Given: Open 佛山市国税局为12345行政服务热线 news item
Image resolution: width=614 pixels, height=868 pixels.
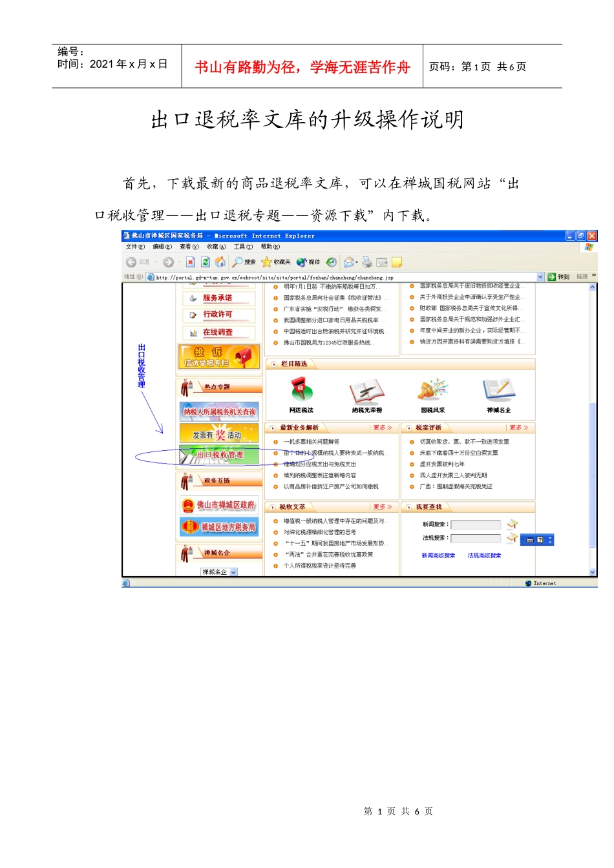Looking at the screenshot, I should point(328,343).
